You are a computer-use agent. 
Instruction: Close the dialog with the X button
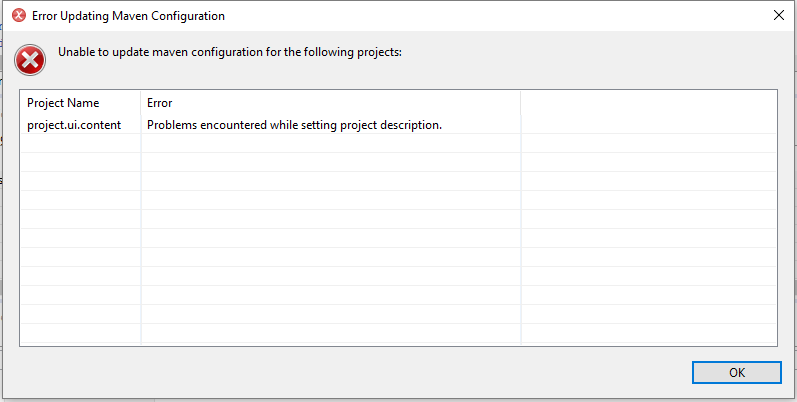click(x=778, y=16)
